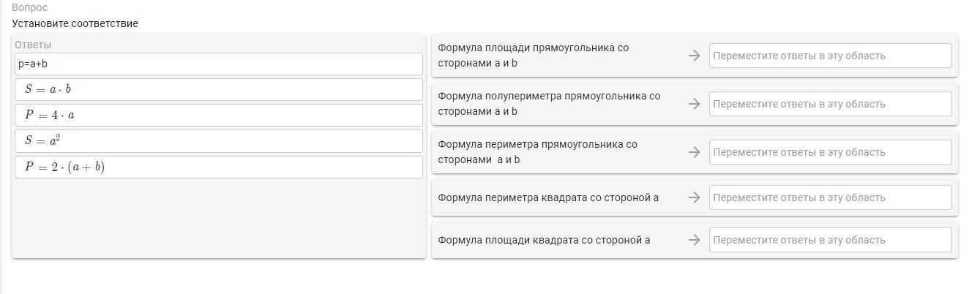The height and width of the screenshot is (294, 980).
Task: Click the P = 2 · (a + b) tile
Action: point(218,167)
